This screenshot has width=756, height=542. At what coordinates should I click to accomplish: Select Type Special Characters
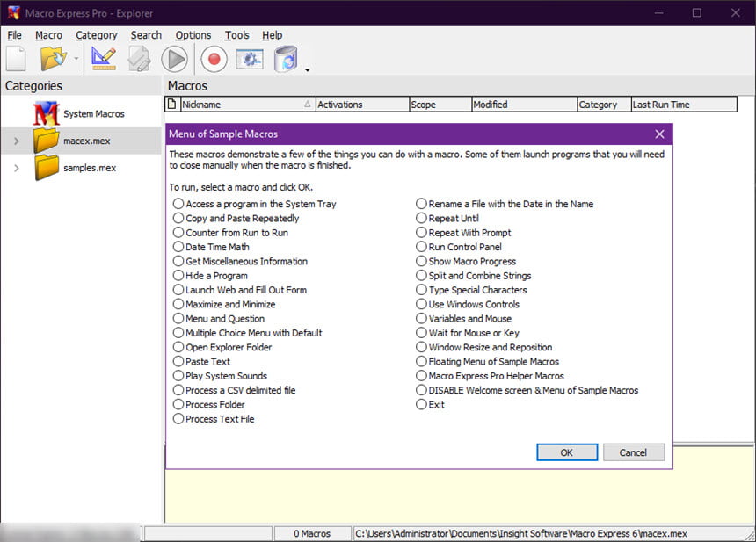point(471,290)
